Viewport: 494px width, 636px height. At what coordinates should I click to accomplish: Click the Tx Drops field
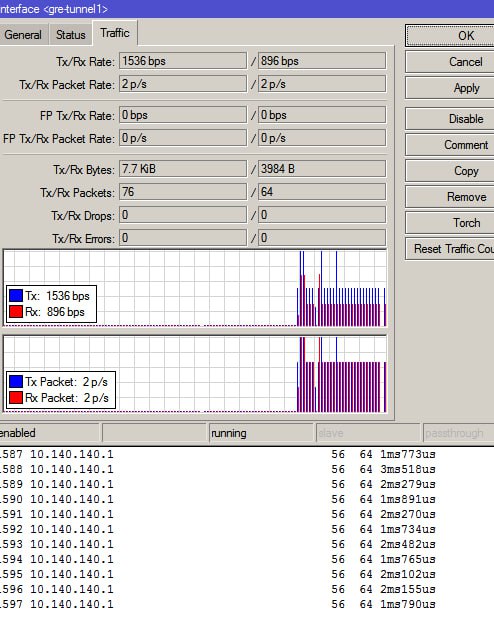[x=183, y=215]
